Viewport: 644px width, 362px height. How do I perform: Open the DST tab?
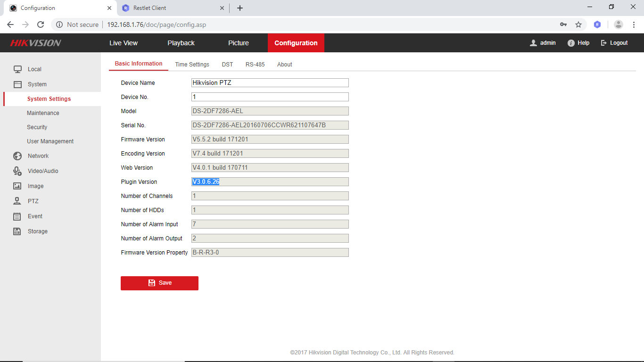coord(227,64)
